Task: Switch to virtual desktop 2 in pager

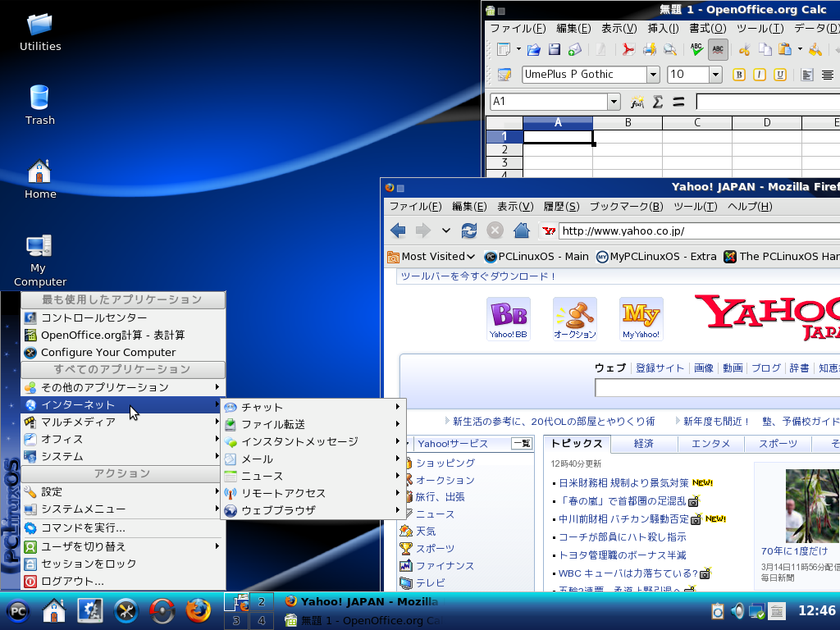Action: tap(262, 601)
